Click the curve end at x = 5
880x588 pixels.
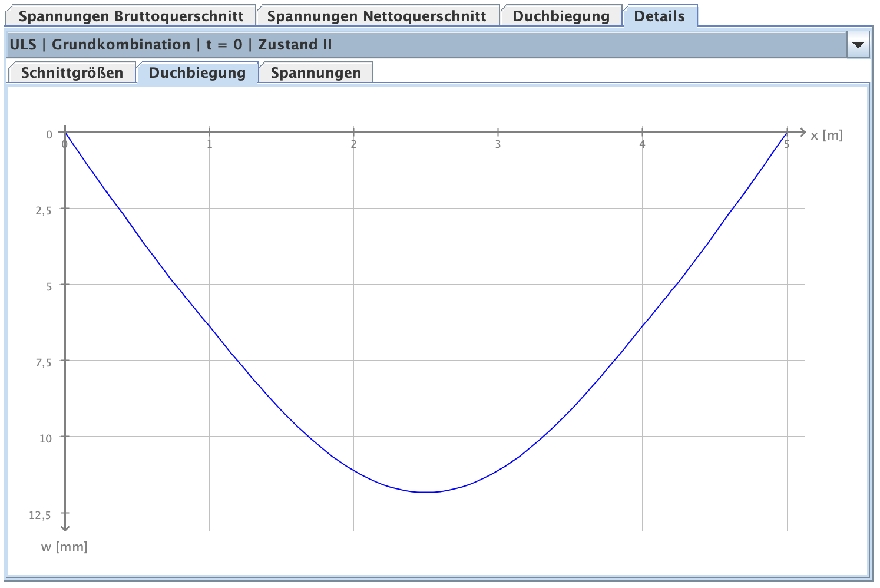787,133
